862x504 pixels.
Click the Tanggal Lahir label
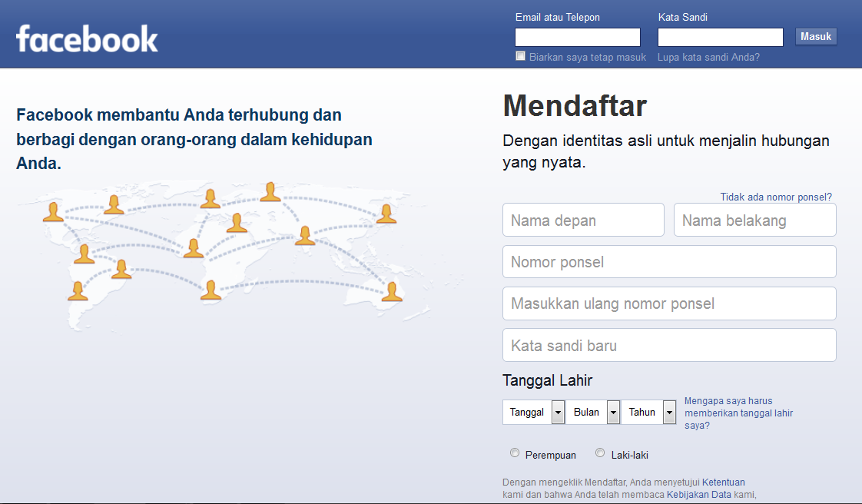click(547, 380)
